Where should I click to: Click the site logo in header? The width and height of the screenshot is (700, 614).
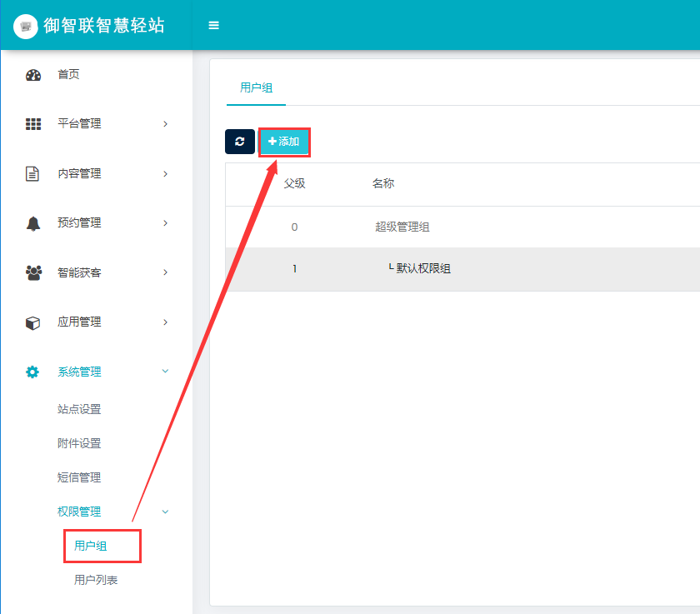(x=26, y=27)
